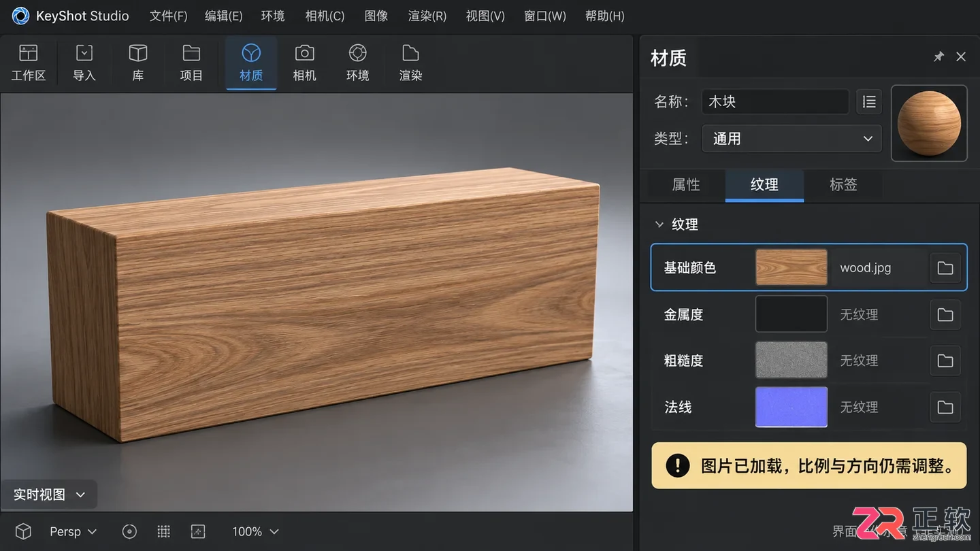Click the 基础颜色 wood texture swatch

[x=791, y=267]
